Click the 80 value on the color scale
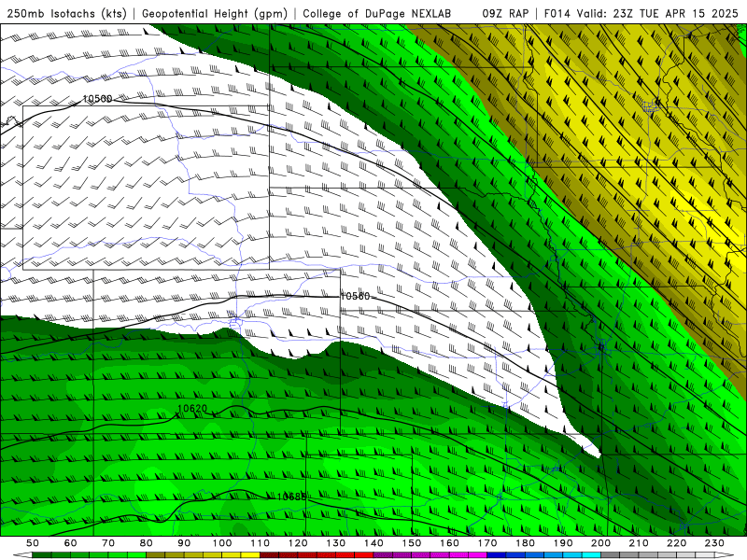747x560 pixels. pos(147,543)
